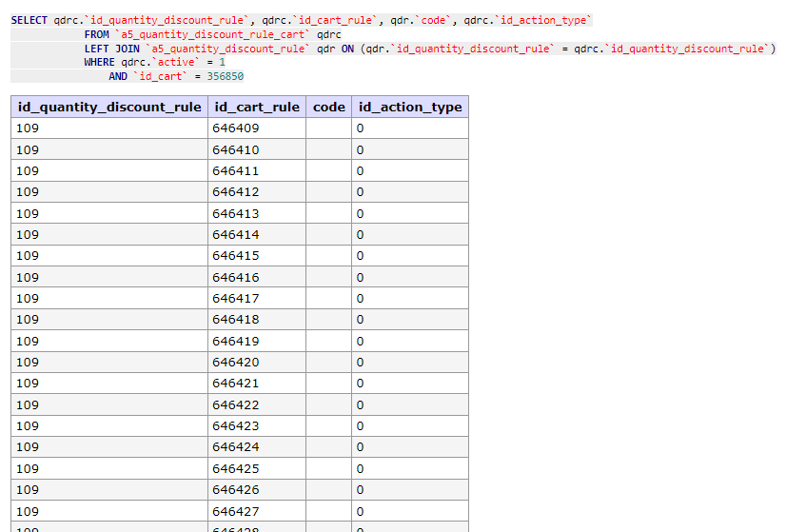Viewport: 806px width, 532px height.
Task: Click the id_action_type cell in row 646414
Action: pyautogui.click(x=409, y=235)
